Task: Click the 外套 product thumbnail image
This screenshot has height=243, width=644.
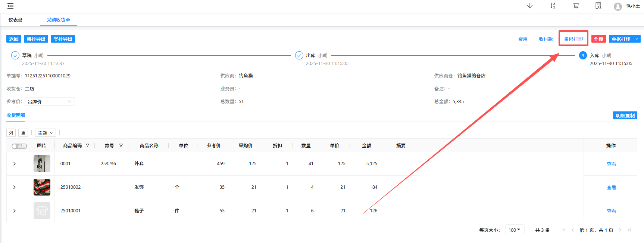Action: [42, 164]
